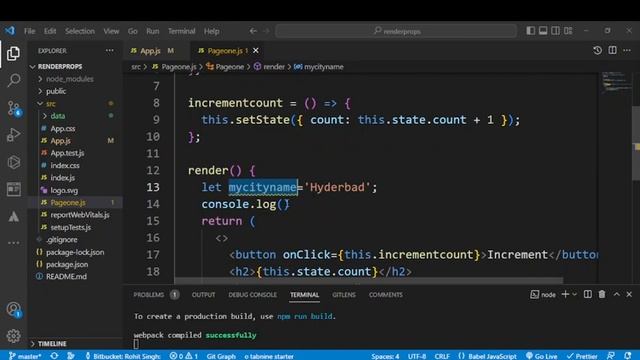Open the Search view in activity bar
The width and height of the screenshot is (640, 360).
(x=13, y=80)
